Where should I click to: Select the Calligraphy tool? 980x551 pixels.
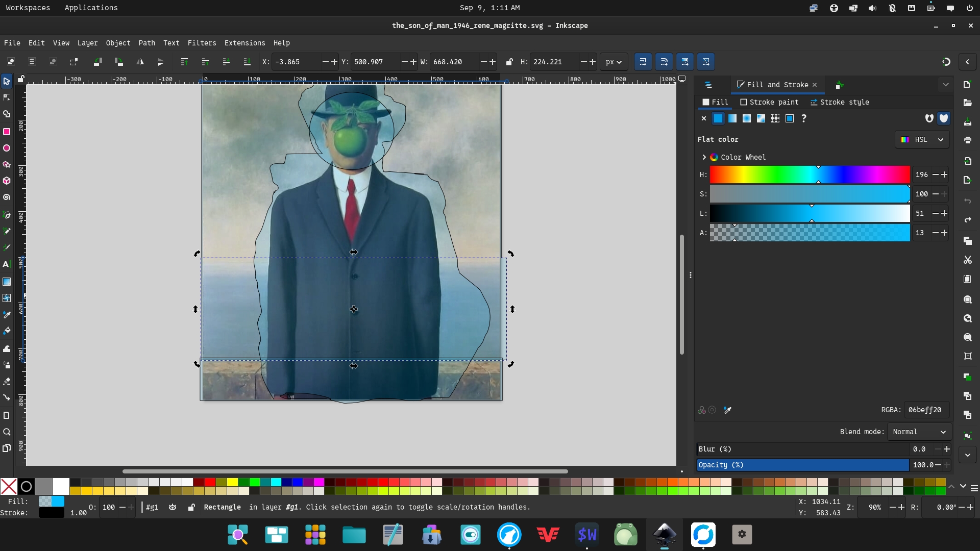(7, 247)
